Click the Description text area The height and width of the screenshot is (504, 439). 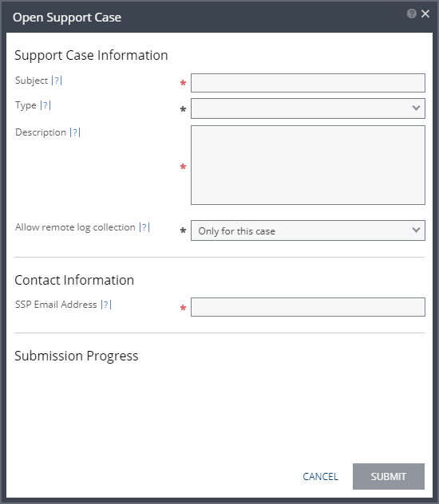click(x=308, y=165)
